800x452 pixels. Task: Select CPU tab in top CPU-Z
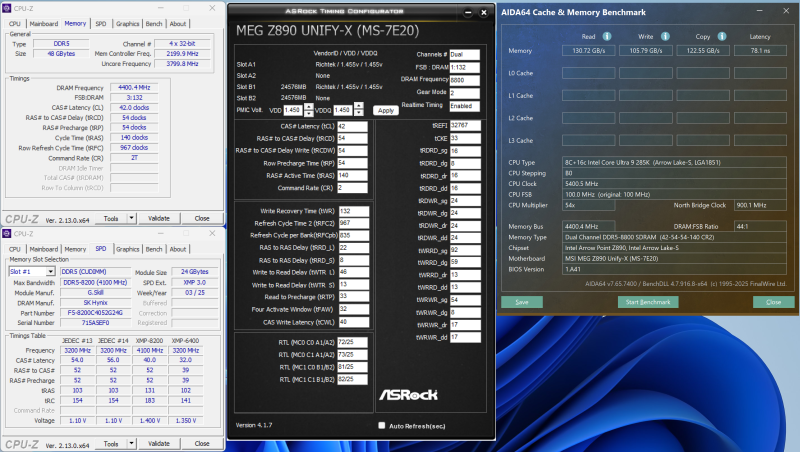(15, 24)
